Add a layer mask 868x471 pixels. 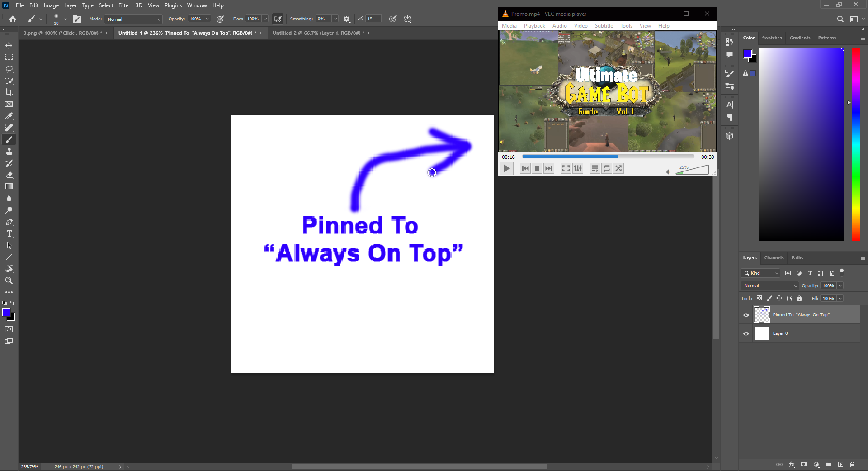point(803,465)
